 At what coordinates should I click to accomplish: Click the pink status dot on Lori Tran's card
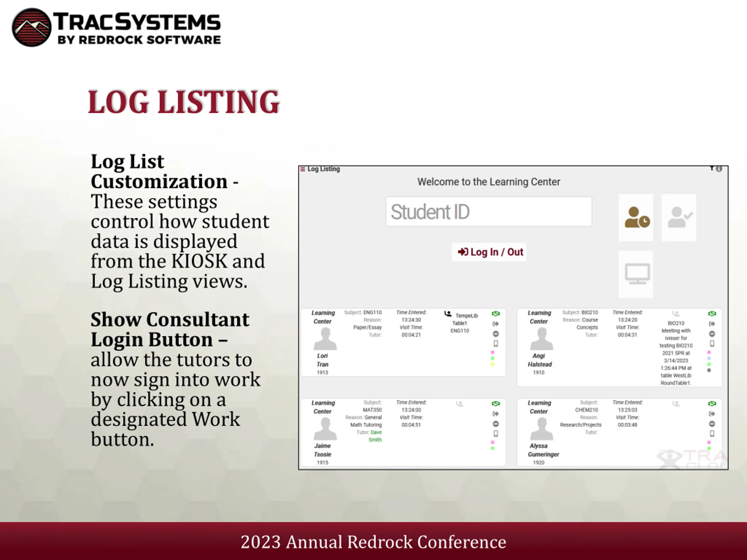click(x=493, y=352)
